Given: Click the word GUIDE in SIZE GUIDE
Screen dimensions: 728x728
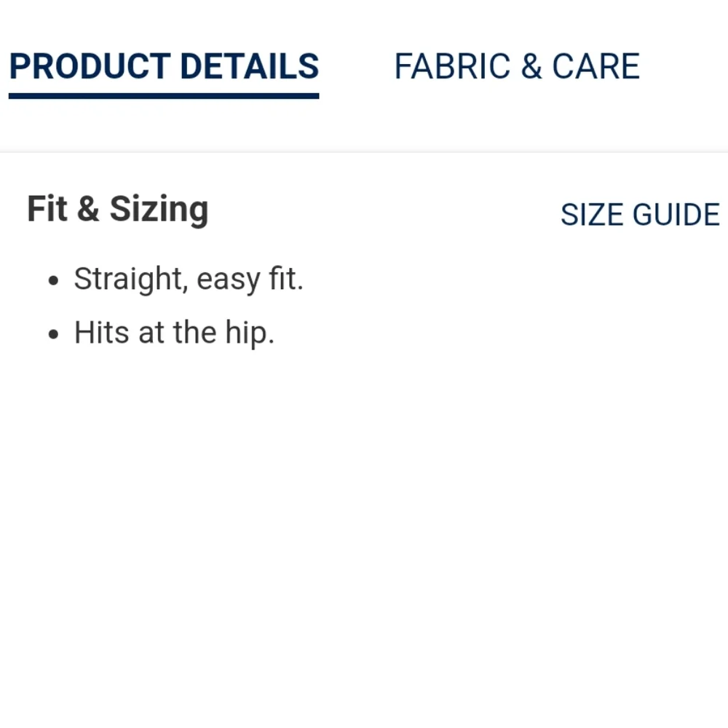Looking at the screenshot, I should (x=676, y=215).
